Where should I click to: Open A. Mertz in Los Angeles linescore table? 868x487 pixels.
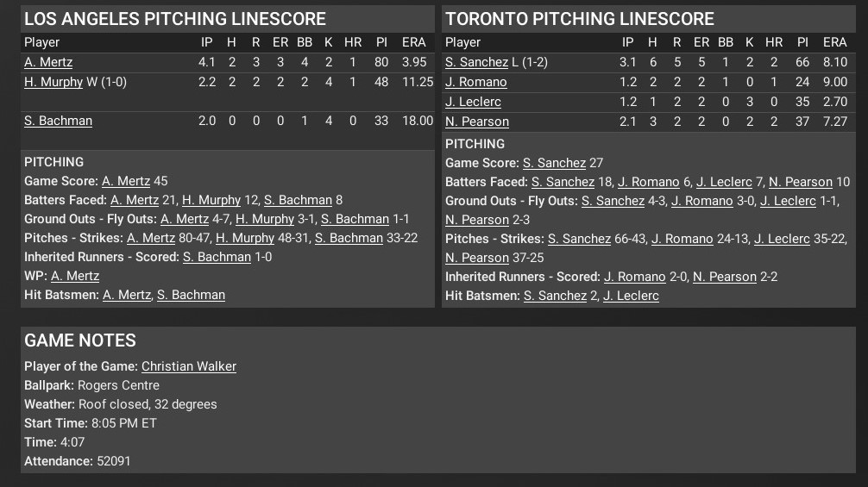point(48,62)
